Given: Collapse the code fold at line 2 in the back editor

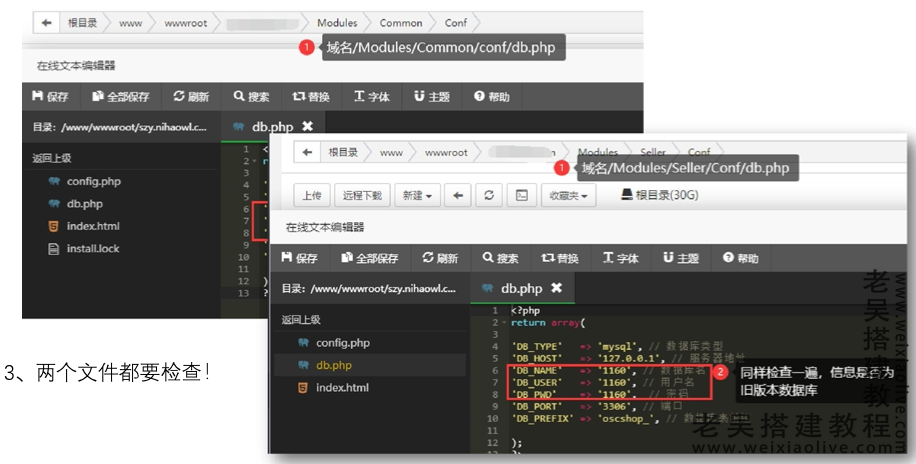Looking at the screenshot, I should coord(257,161).
